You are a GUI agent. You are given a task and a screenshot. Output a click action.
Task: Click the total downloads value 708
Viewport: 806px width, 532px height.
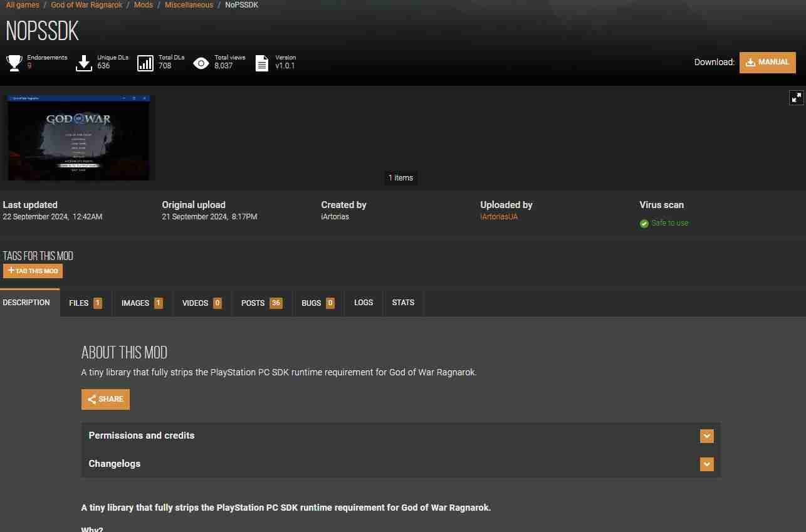[165, 66]
